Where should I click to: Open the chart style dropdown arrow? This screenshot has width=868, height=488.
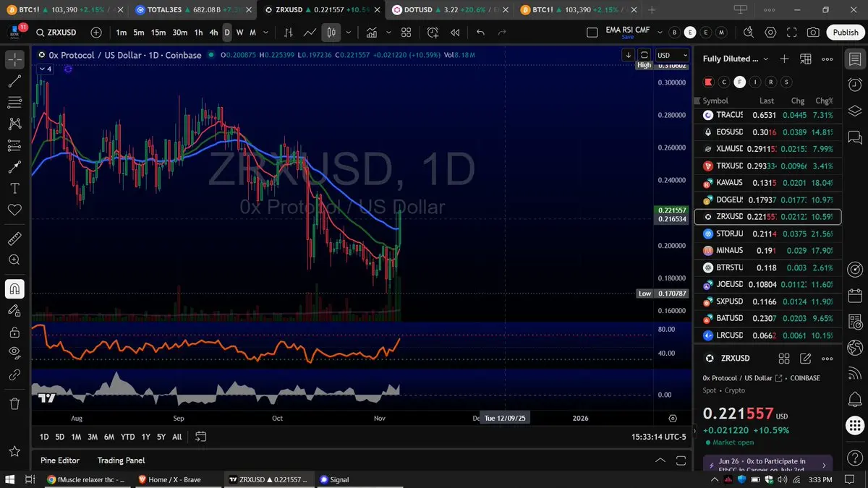point(349,33)
